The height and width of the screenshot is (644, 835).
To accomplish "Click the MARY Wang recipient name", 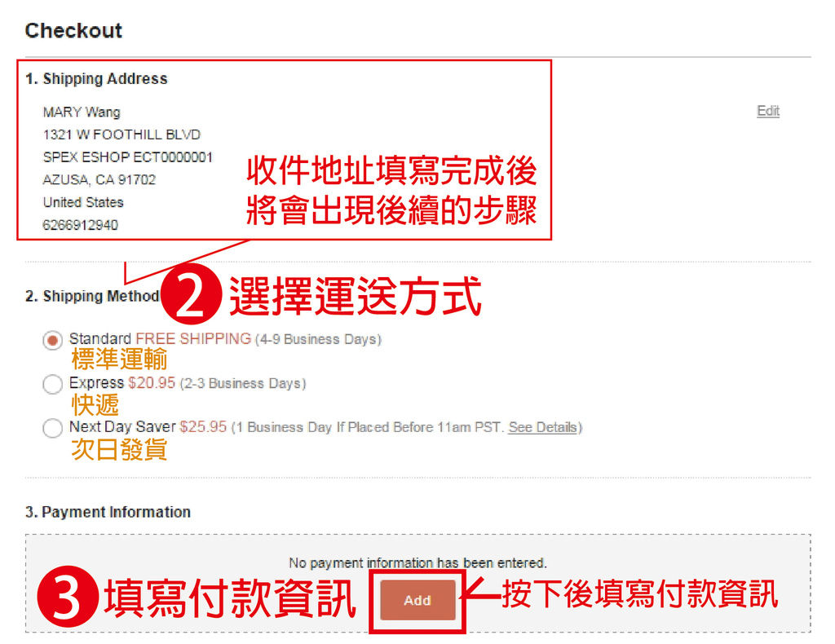I will pos(82,112).
